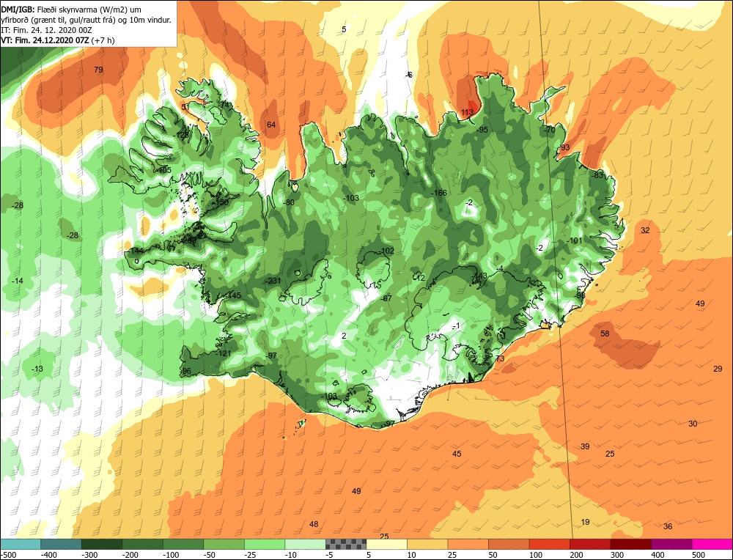Click the light teal legend swatch at -500

click(21, 544)
